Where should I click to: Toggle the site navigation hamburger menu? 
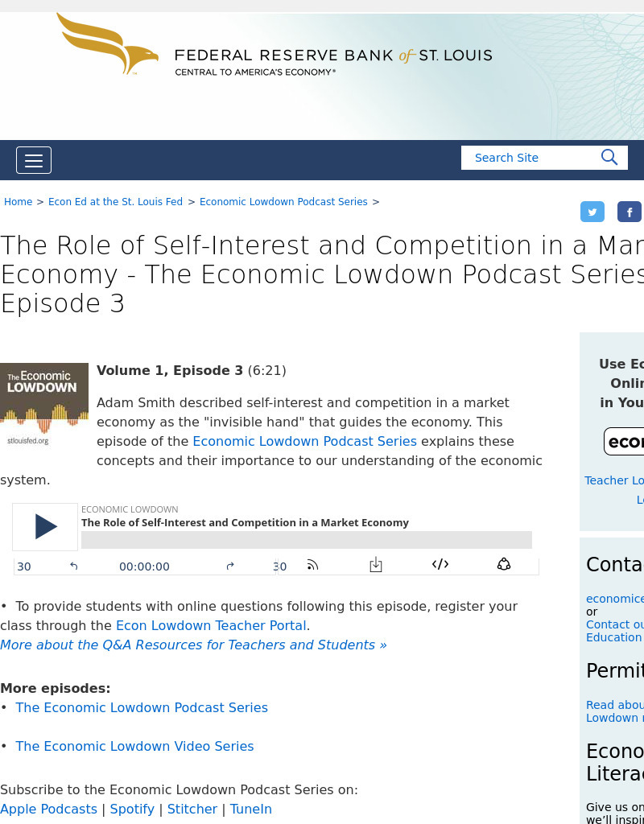coord(34,160)
